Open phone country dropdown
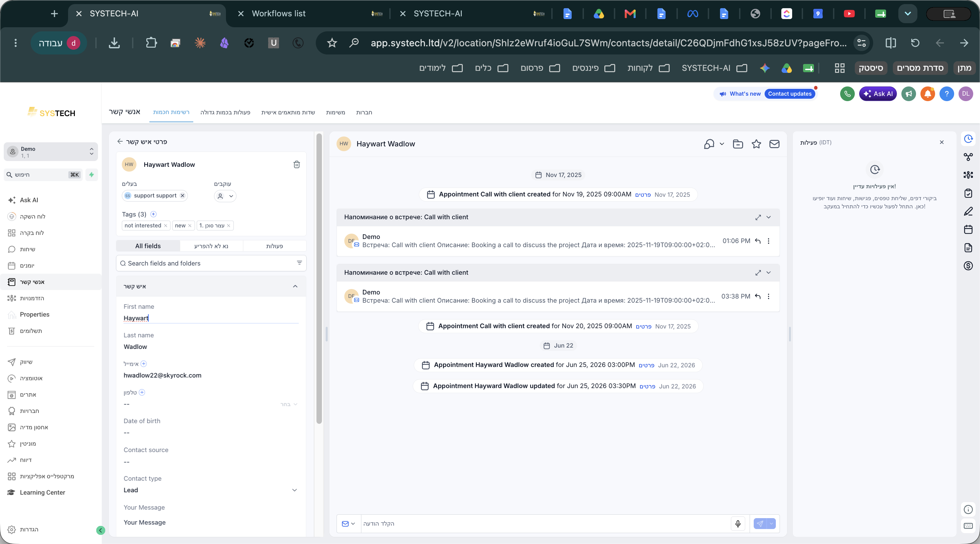Viewport: 980px width, 544px height. (x=289, y=404)
